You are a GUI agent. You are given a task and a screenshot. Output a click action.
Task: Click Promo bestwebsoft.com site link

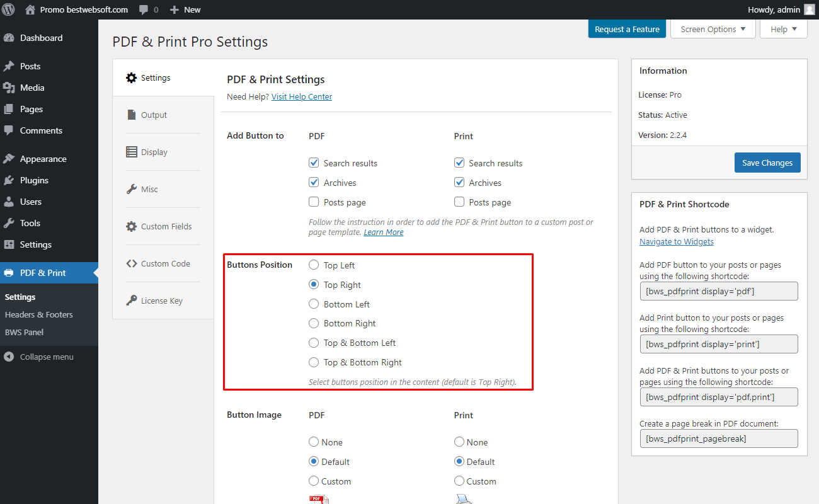84,9
